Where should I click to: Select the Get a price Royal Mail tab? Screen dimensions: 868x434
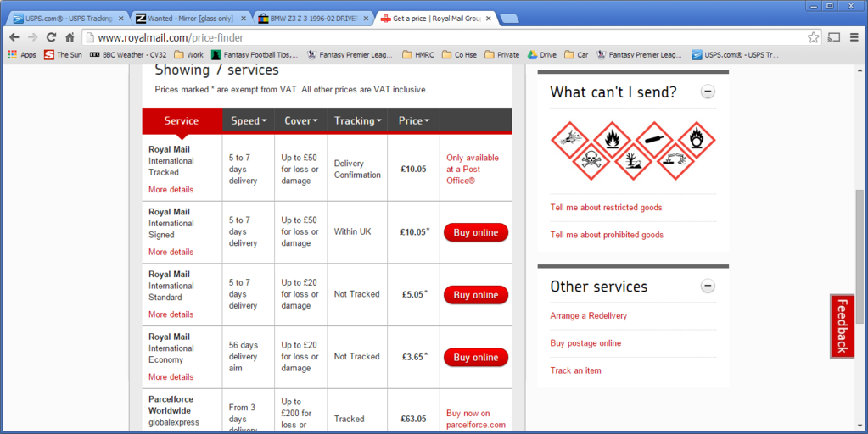coord(436,19)
